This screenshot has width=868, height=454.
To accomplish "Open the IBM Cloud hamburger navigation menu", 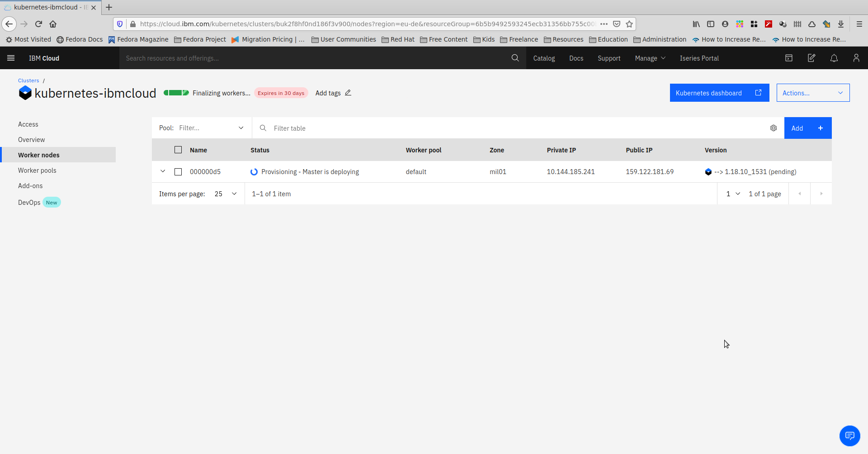I will coord(11,58).
